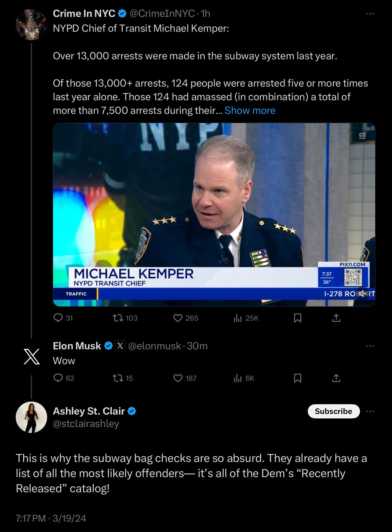The height and width of the screenshot is (532, 392).
Task: Open more options beside Subscribe button
Action: coord(370,411)
